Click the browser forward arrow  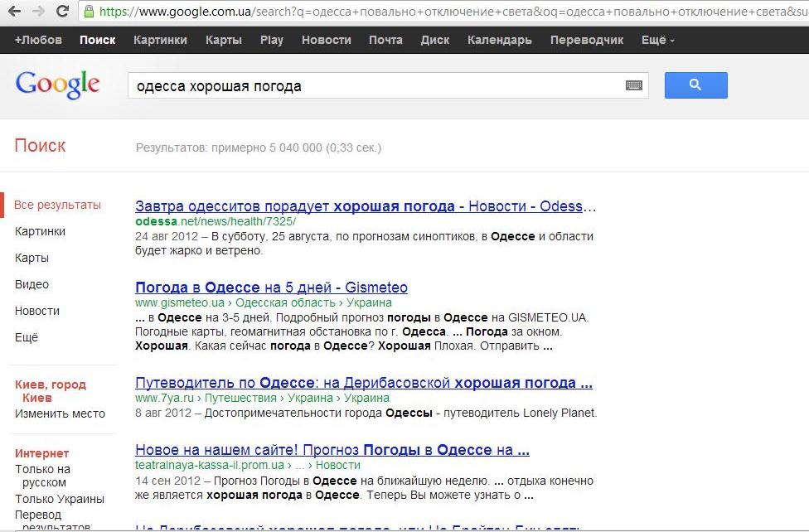(x=38, y=12)
